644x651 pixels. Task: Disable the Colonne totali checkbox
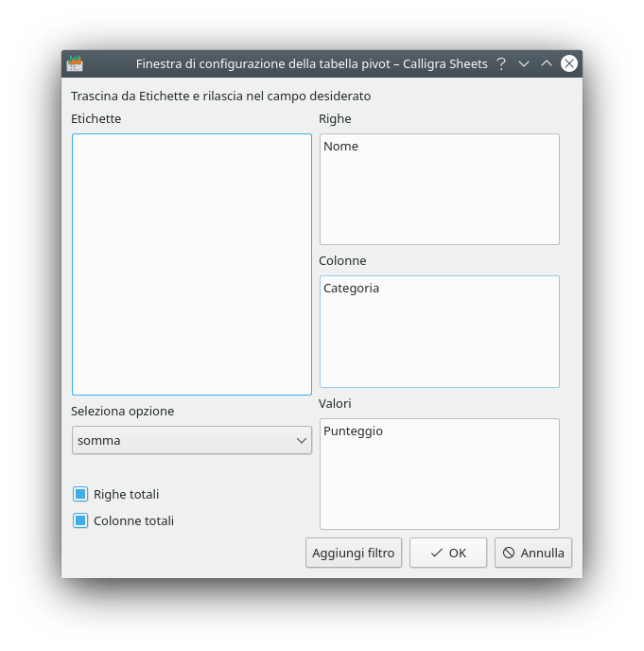pos(80,520)
